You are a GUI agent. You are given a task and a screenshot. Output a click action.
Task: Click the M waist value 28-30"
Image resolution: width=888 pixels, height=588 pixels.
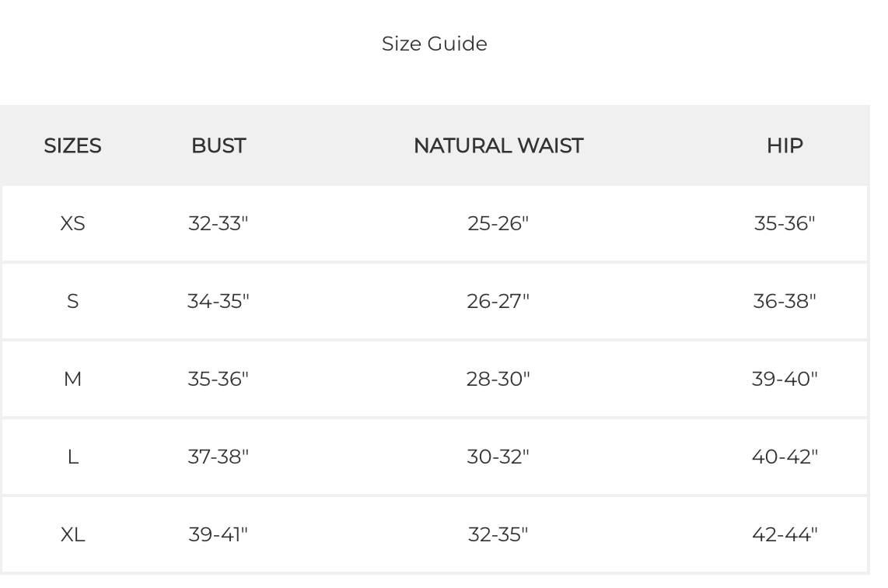click(x=498, y=380)
